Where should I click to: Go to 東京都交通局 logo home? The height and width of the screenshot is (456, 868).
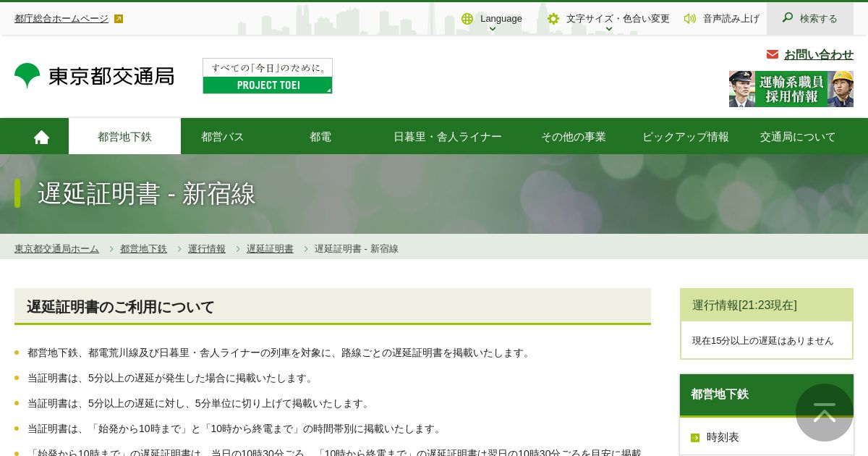(x=94, y=76)
